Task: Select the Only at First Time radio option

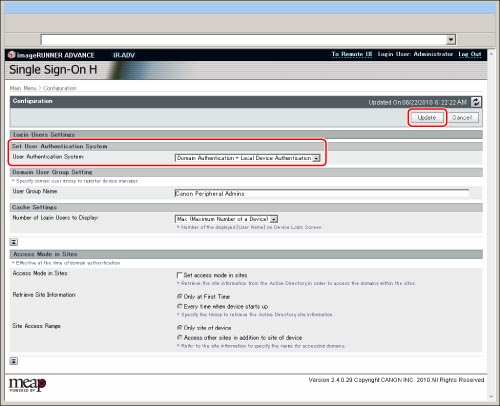Action: [180, 296]
